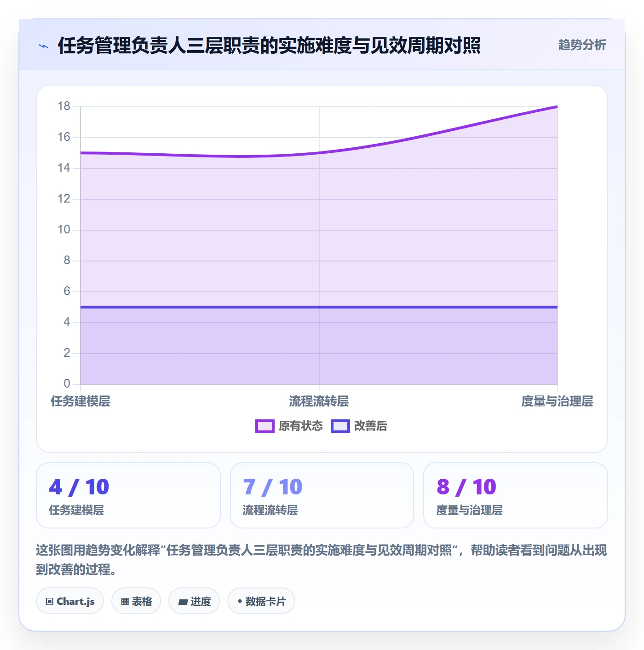The height and width of the screenshot is (650, 644).
Task: Toggle the 原有状态 legend swatch
Action: [265, 426]
